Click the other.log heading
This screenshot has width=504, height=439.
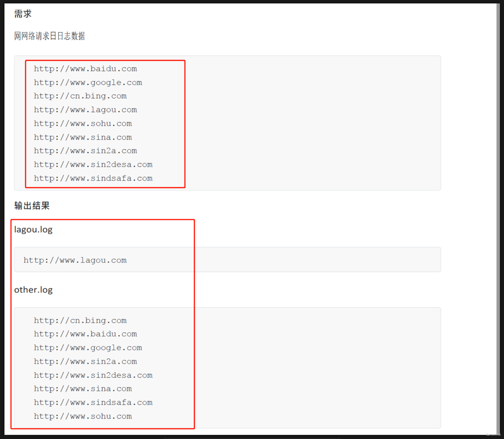[x=33, y=290]
